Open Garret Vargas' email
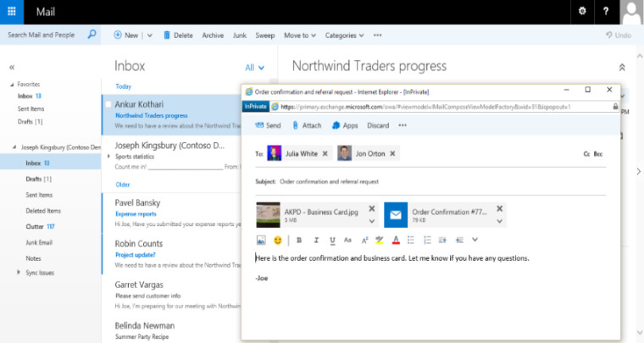The image size is (644, 343). (x=171, y=296)
